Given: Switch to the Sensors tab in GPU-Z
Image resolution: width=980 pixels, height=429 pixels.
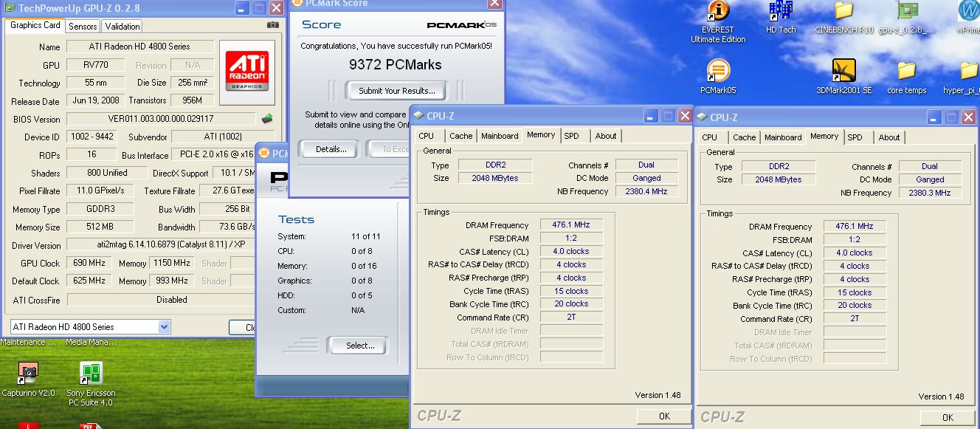Looking at the screenshot, I should [83, 26].
